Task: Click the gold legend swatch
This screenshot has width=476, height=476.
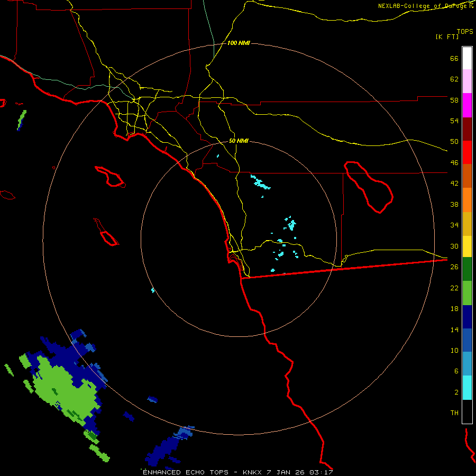Action: (467, 224)
